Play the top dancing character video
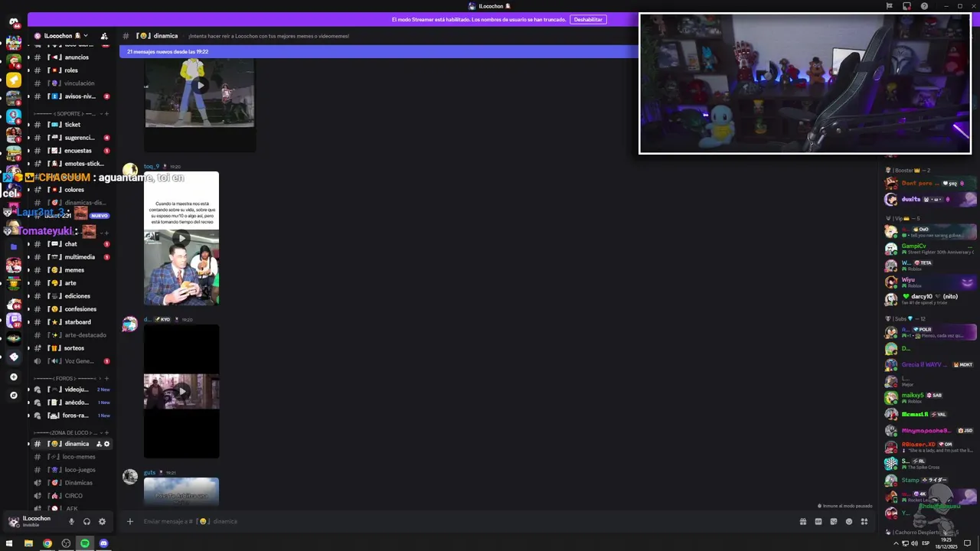The width and height of the screenshot is (980, 551). pos(200,85)
